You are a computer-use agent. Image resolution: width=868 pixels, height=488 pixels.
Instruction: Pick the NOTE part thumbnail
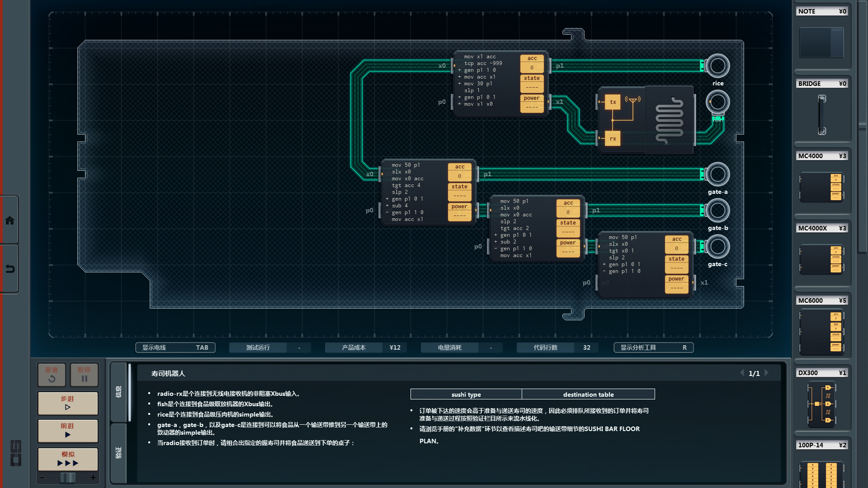pos(821,42)
